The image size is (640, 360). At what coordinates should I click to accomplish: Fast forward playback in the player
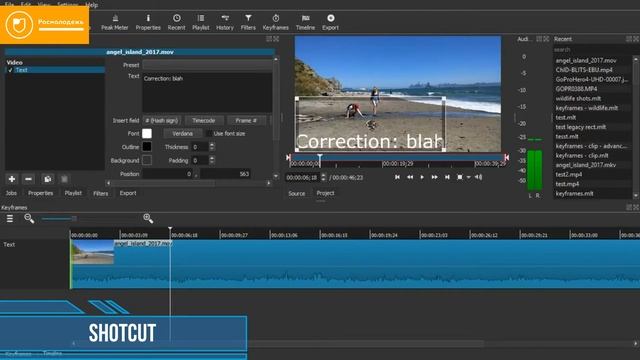pos(435,177)
